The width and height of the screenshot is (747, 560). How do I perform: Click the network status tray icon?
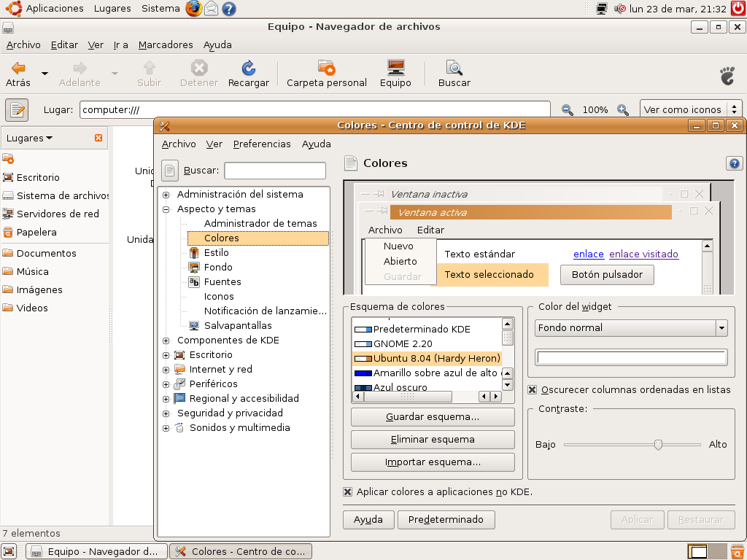click(x=602, y=9)
